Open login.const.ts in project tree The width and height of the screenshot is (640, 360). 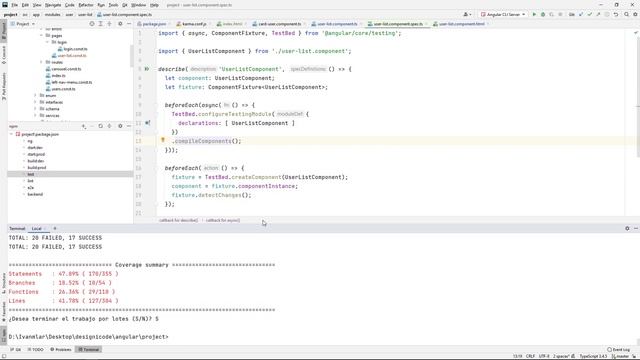(73, 49)
